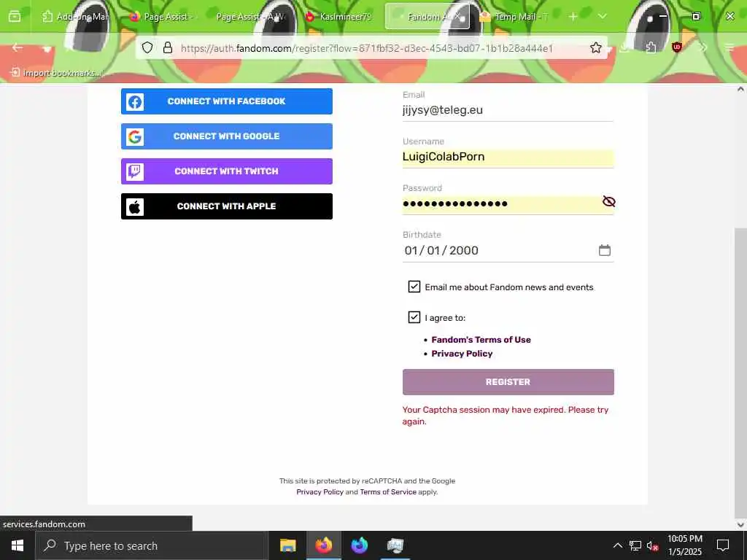The height and width of the screenshot is (560, 747).
Task: Toggle password visibility eye icon
Action: pos(608,201)
